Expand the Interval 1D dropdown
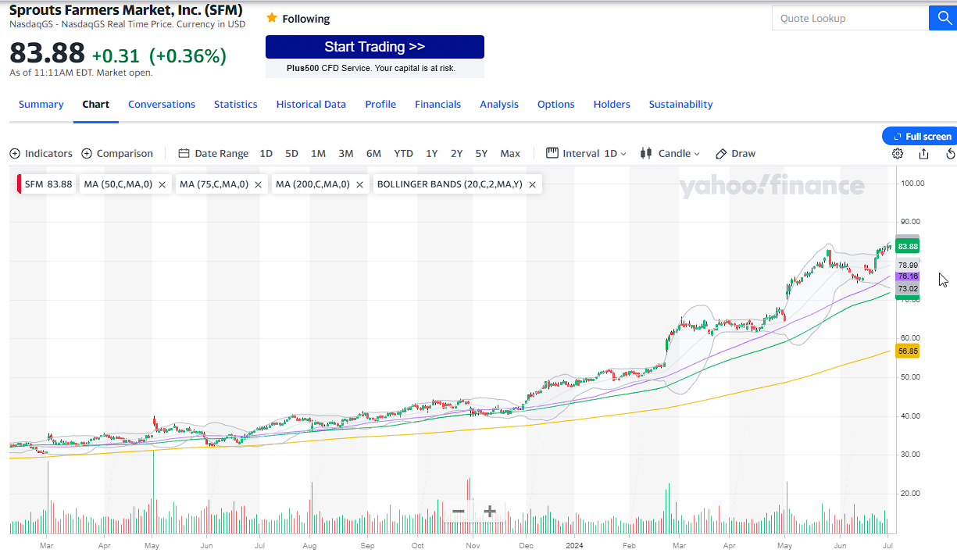This screenshot has height=560, width=957. click(586, 154)
